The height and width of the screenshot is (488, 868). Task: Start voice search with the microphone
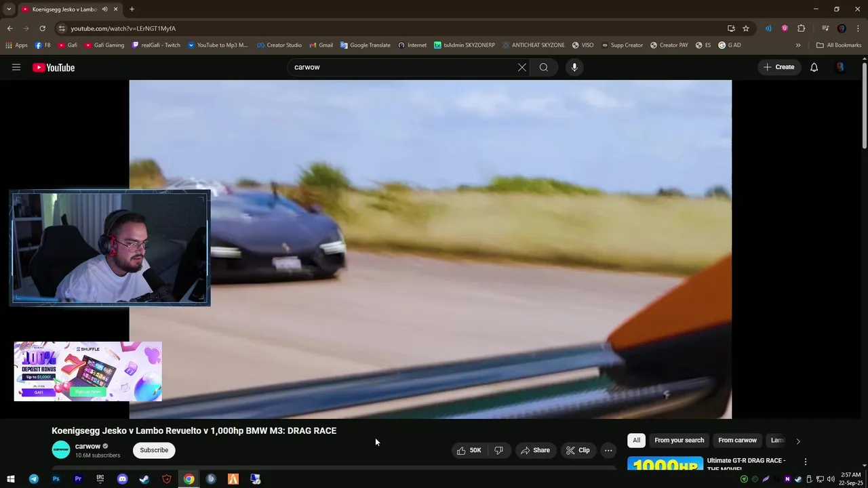574,67
